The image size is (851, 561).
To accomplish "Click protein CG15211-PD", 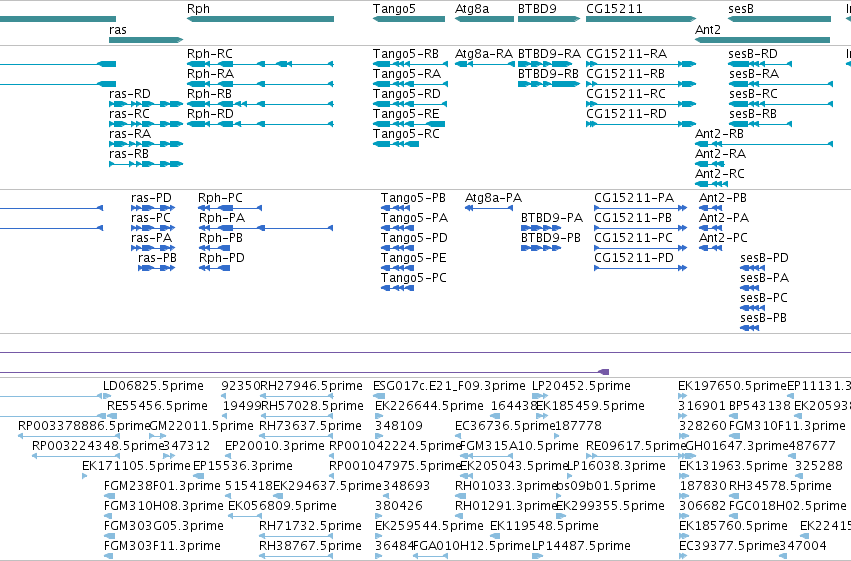I will 634,258.
